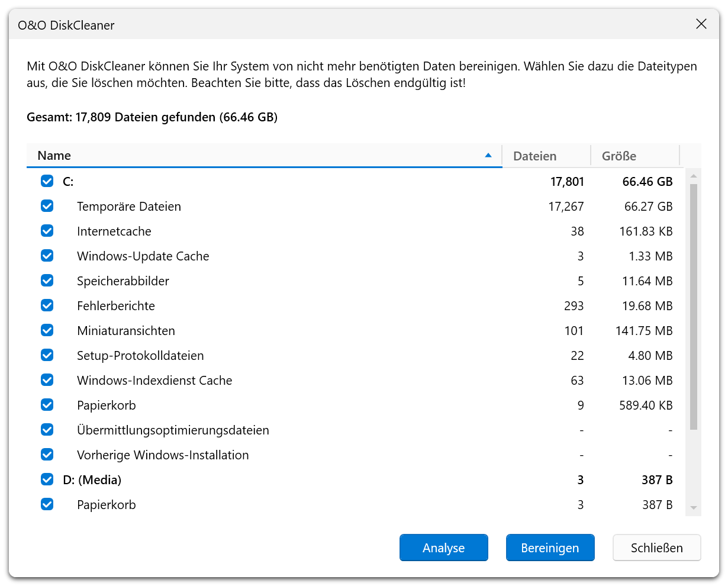Disable Vorherige Windows-Installation cleanup

(47, 455)
